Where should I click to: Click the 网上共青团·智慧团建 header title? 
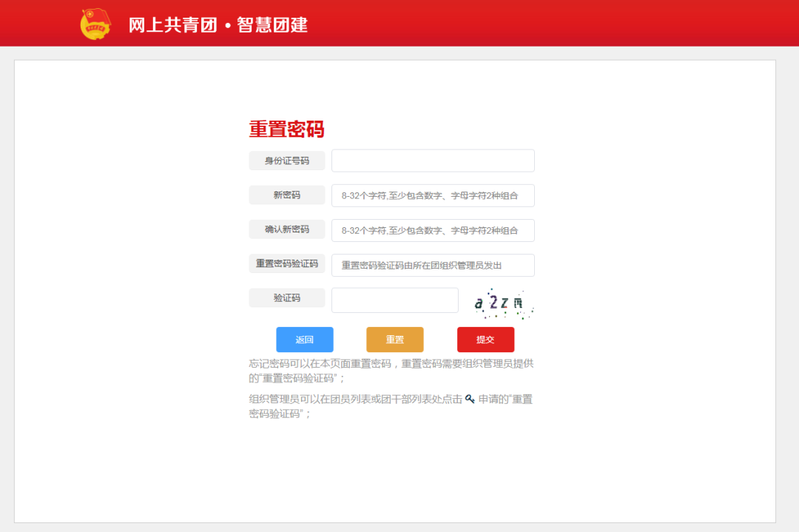click(x=218, y=25)
